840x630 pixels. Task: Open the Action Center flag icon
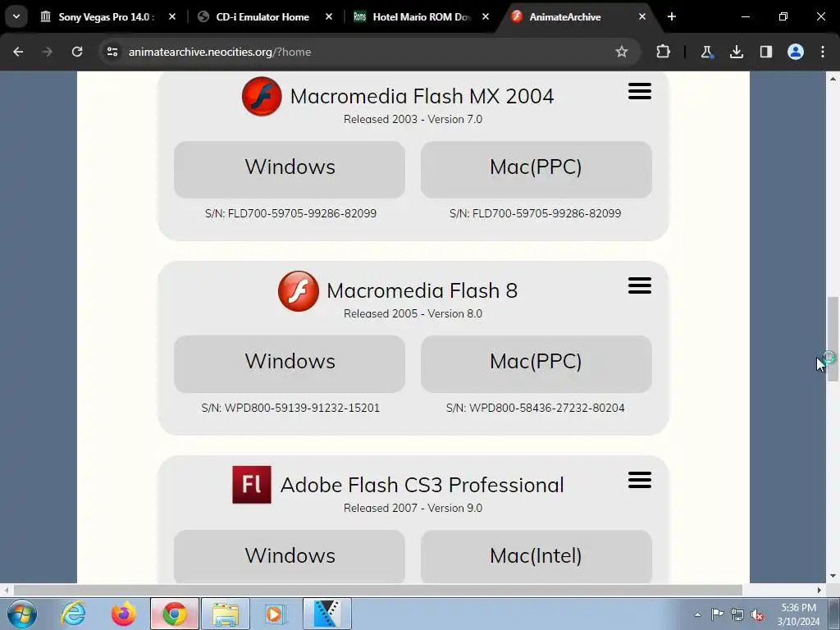click(x=717, y=614)
